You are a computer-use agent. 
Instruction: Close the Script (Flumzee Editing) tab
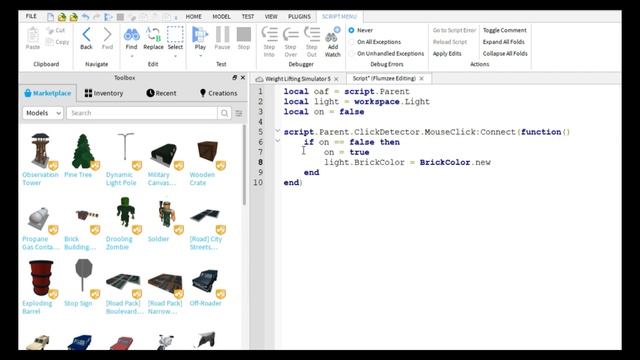pyautogui.click(x=422, y=78)
